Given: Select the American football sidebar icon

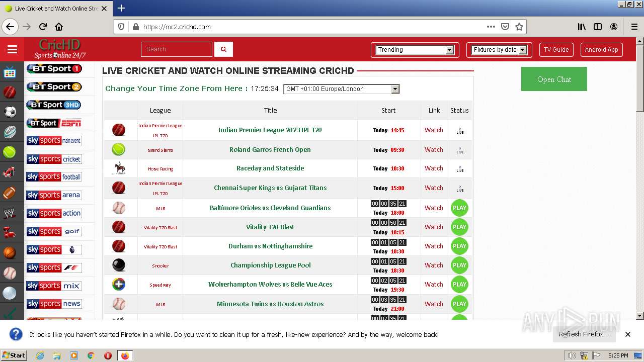Looking at the screenshot, I should (10, 193).
